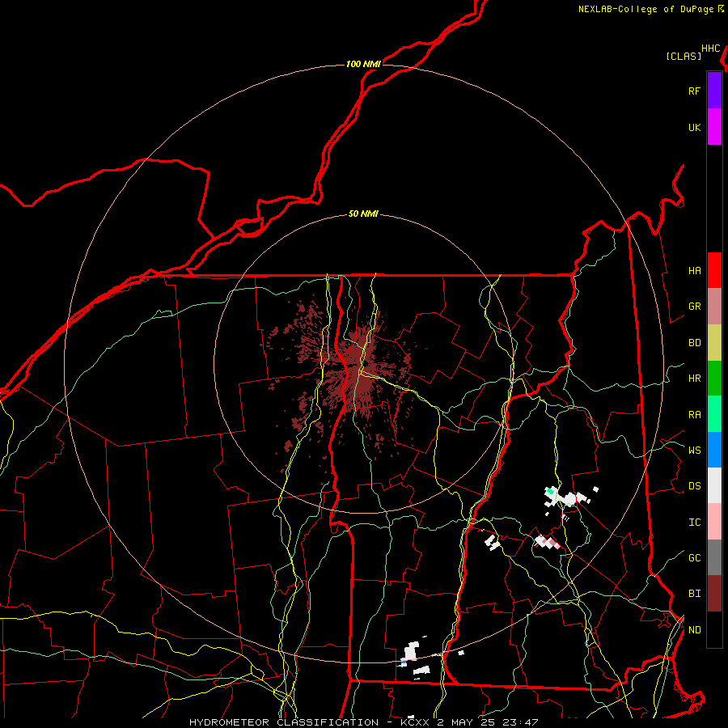The height and width of the screenshot is (728, 728).
Task: Click the UK legend label
Action: coord(694,128)
